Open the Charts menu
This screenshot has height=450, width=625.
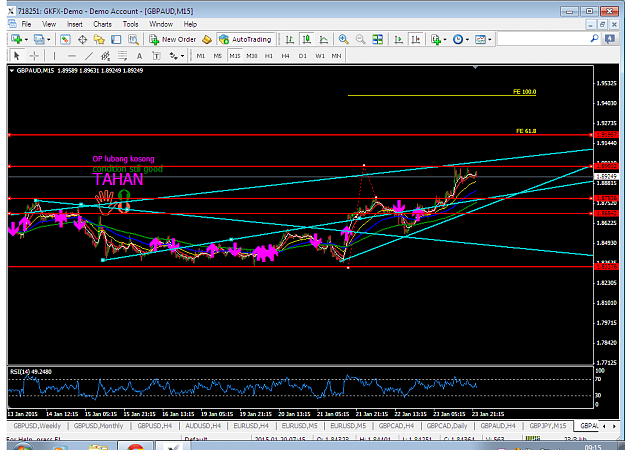[x=102, y=24]
